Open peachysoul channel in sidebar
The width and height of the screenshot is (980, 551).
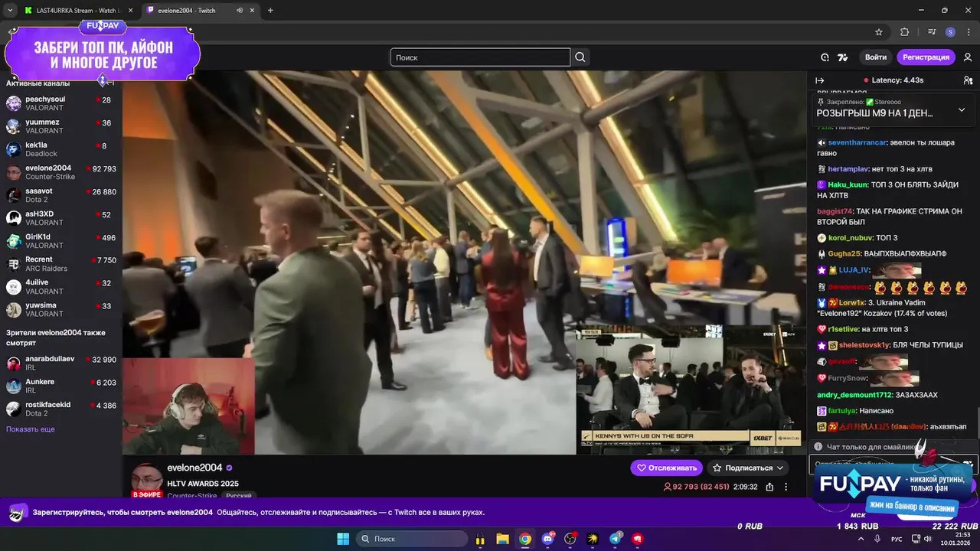point(61,103)
